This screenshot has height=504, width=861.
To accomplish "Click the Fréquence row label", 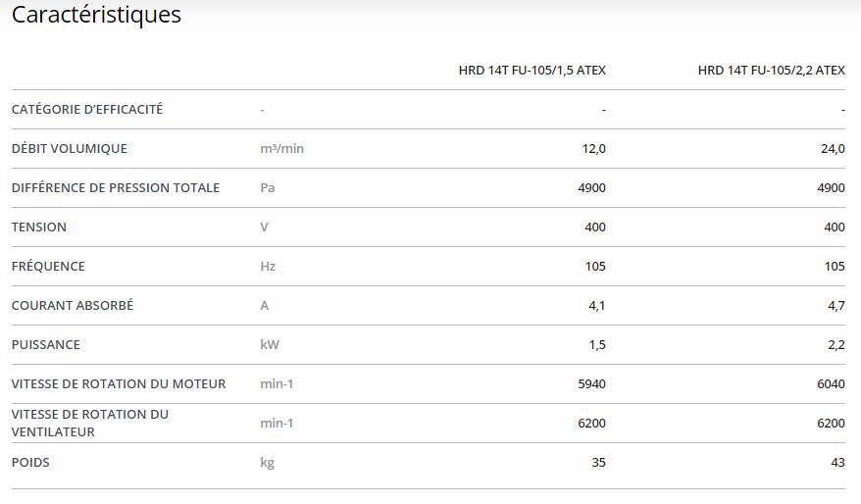I will [48, 267].
